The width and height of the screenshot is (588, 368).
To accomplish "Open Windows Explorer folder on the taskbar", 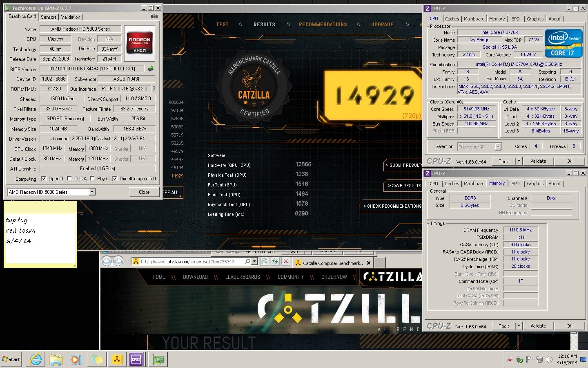I will [56, 359].
